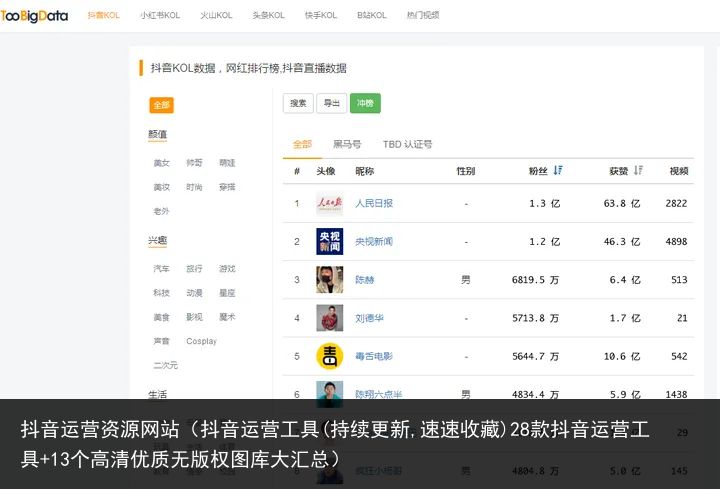Open 火山KOL navigation tab
This screenshot has width=720, height=489.
click(216, 15)
